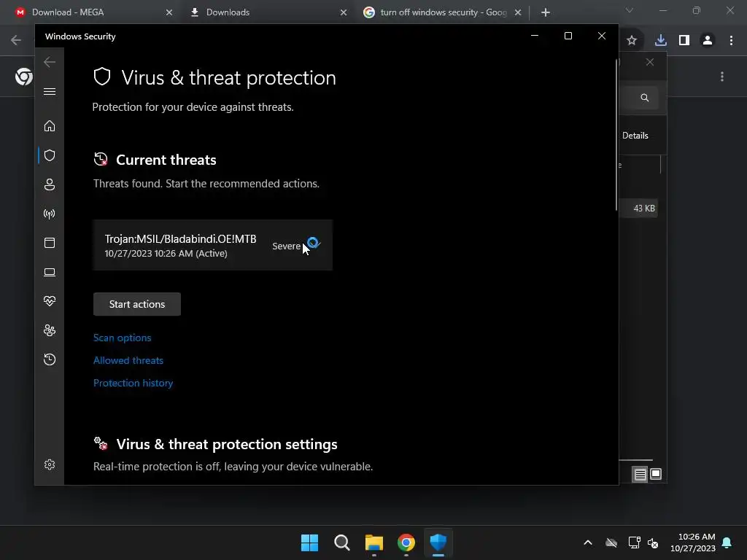Switch to the Downloads browser tab
747x560 pixels.
click(268, 12)
